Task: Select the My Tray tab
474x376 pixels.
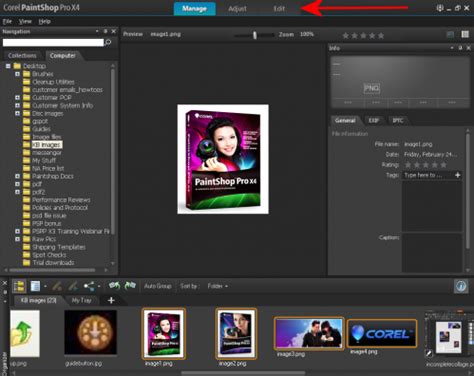Action: point(81,300)
